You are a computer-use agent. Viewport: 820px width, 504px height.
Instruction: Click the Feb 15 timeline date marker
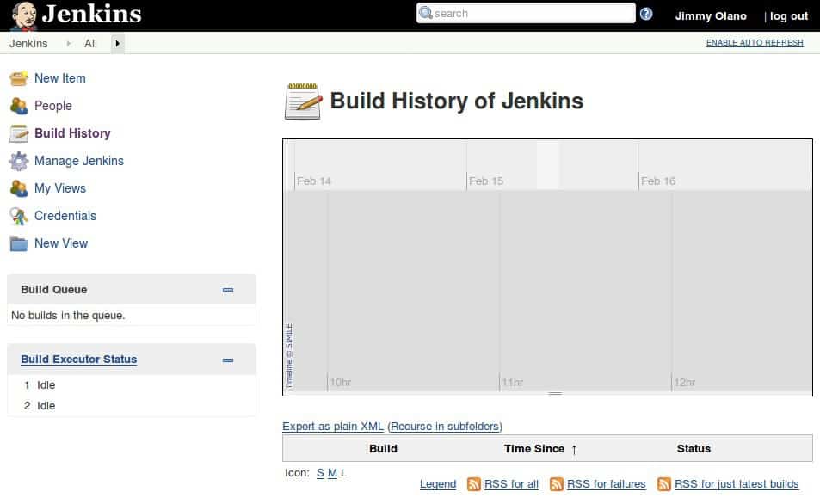tap(486, 181)
